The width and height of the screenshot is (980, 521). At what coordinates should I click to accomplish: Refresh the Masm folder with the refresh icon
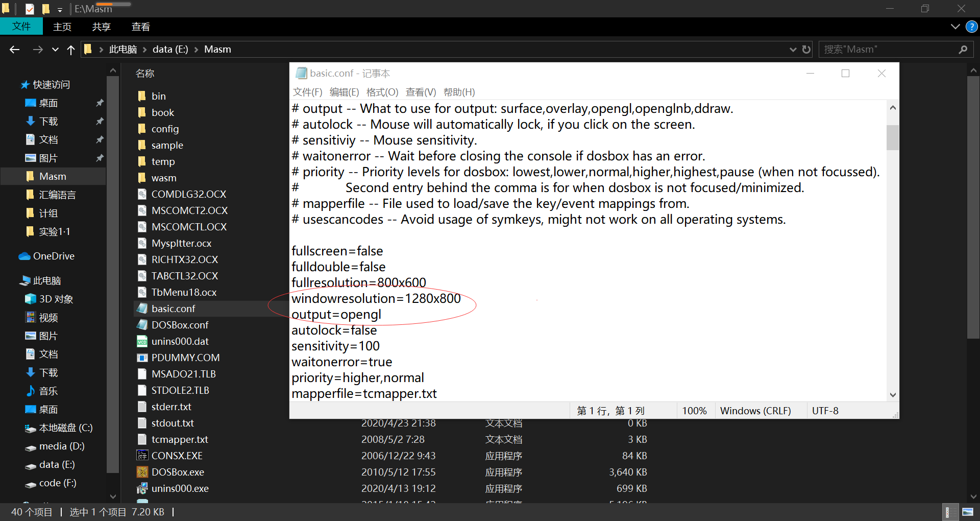tap(806, 49)
